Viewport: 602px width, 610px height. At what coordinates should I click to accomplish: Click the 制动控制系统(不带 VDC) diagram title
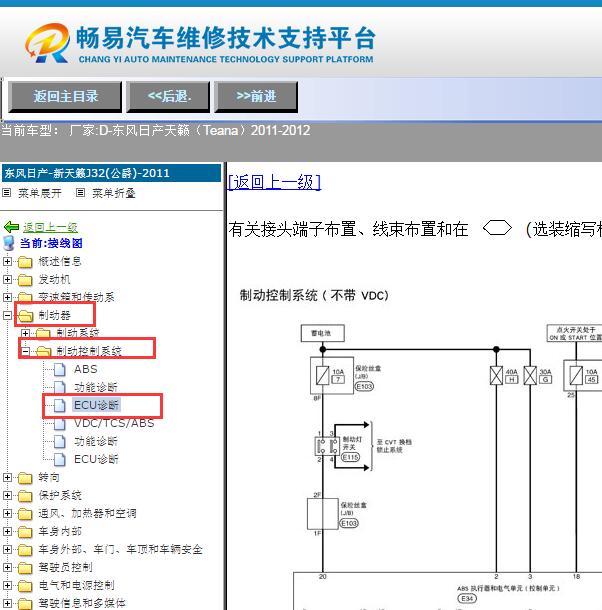(x=314, y=295)
